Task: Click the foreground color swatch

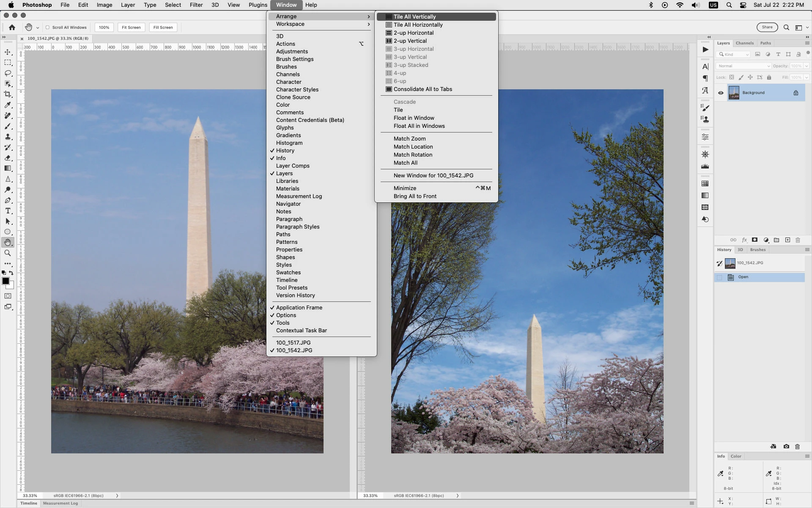Action: 5,281
